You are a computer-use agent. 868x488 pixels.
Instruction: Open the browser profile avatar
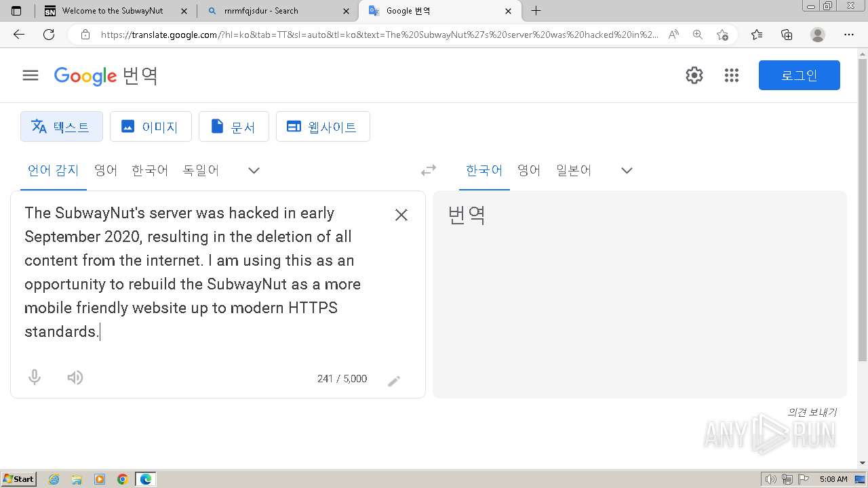tap(818, 35)
